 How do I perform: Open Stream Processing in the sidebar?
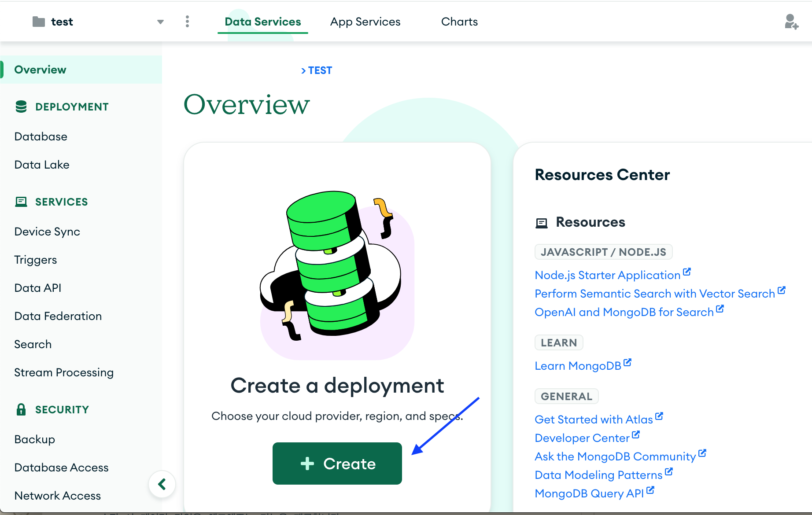pyautogui.click(x=64, y=372)
